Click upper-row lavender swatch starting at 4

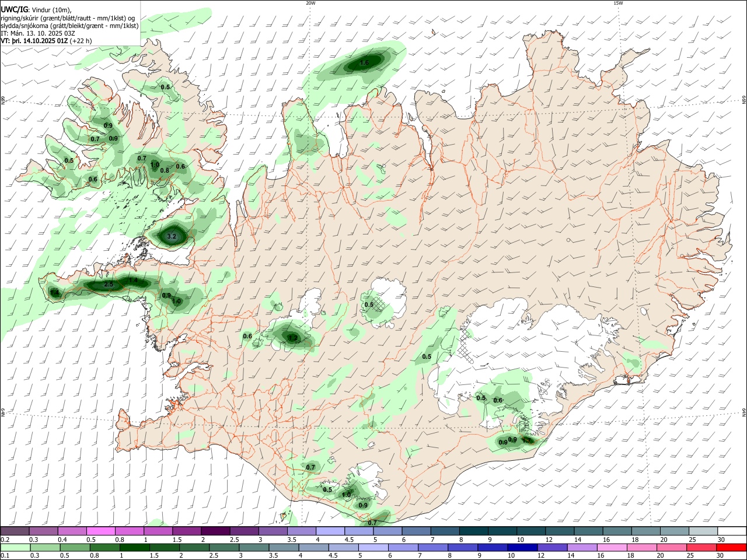tap(330, 531)
